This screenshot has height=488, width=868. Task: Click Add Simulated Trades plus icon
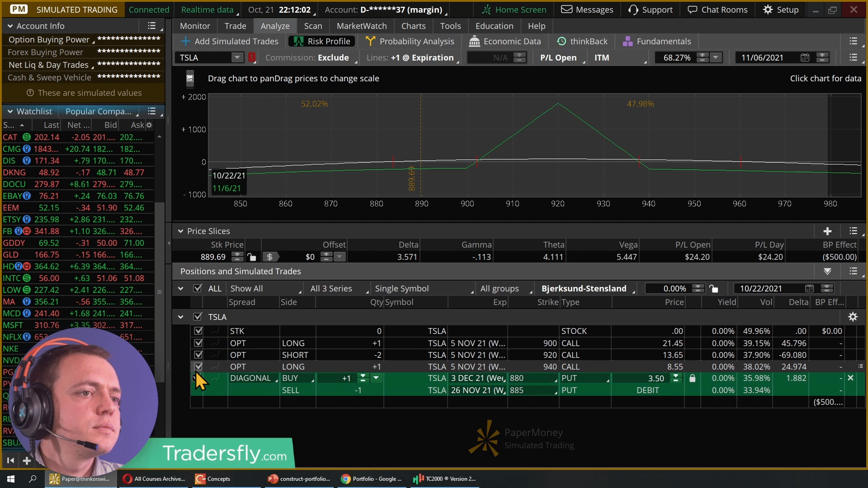(x=185, y=41)
